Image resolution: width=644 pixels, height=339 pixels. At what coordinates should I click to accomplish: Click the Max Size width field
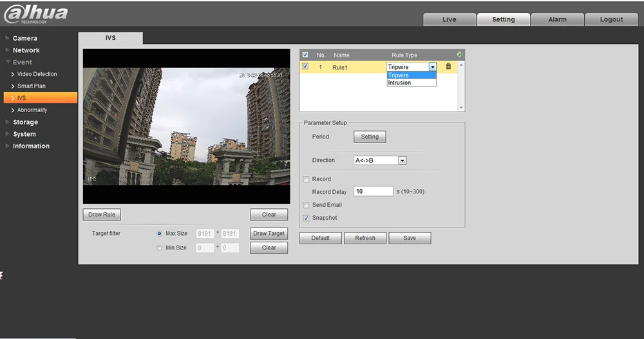[x=205, y=233]
